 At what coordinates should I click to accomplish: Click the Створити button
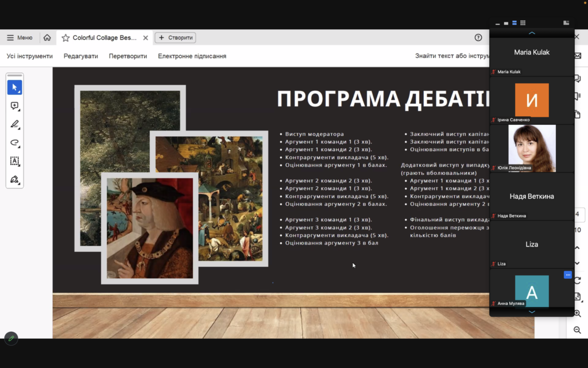coord(176,37)
